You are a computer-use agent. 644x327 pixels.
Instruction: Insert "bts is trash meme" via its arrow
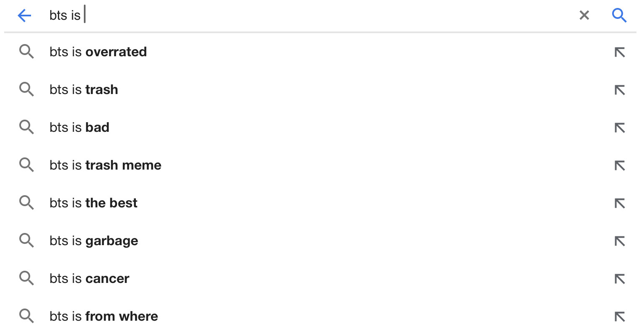coord(619,165)
